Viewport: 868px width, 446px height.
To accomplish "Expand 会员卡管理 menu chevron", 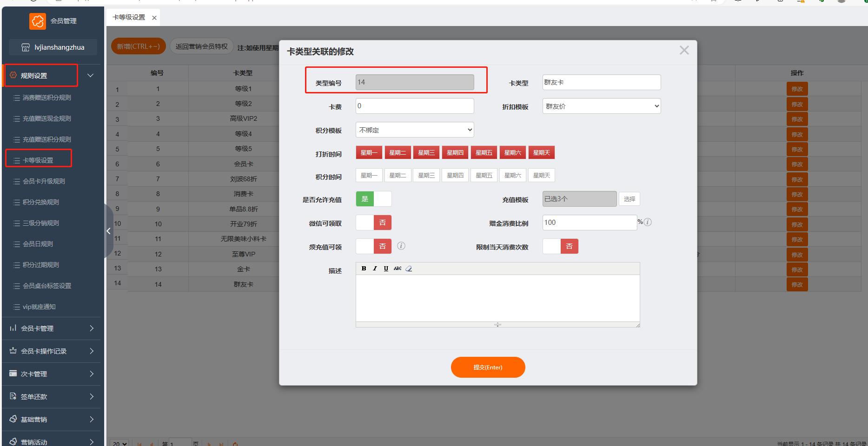I will tap(92, 328).
